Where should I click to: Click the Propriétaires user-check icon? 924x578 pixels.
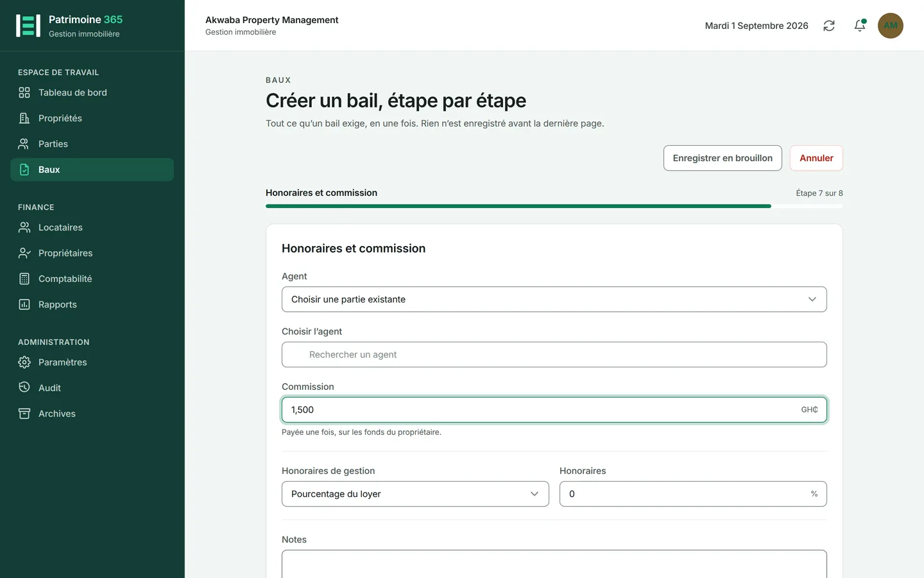24,253
